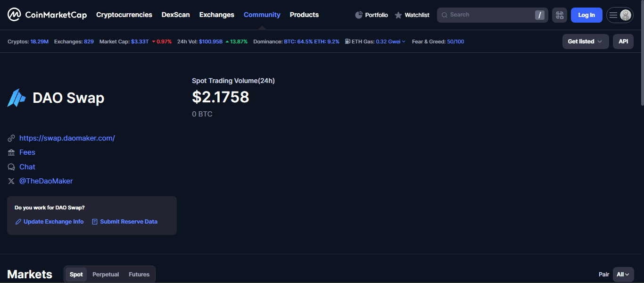Screen dimensions: 644x283
Task: Expand the ETH Gas 0.32 Gwei dropdown
Action: [390, 42]
